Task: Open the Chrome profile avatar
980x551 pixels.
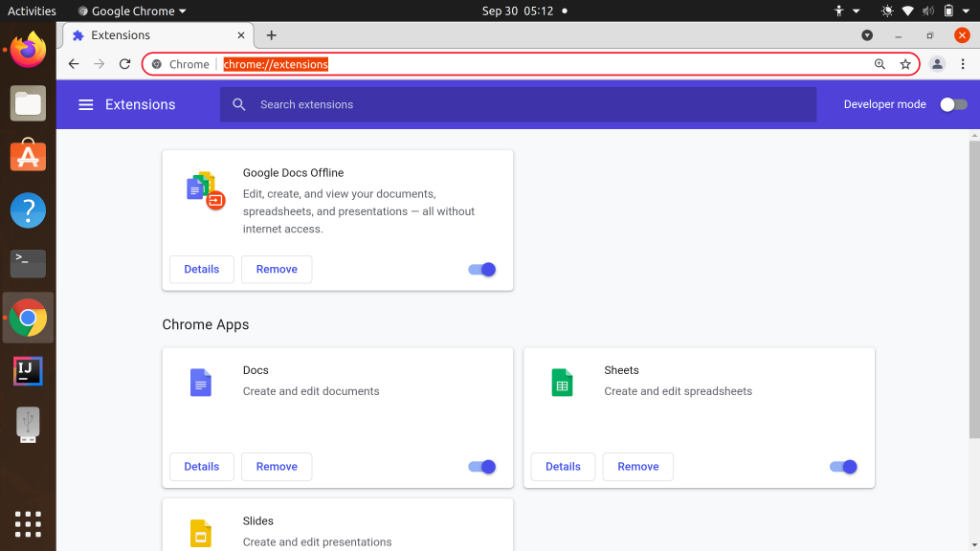Action: (936, 64)
